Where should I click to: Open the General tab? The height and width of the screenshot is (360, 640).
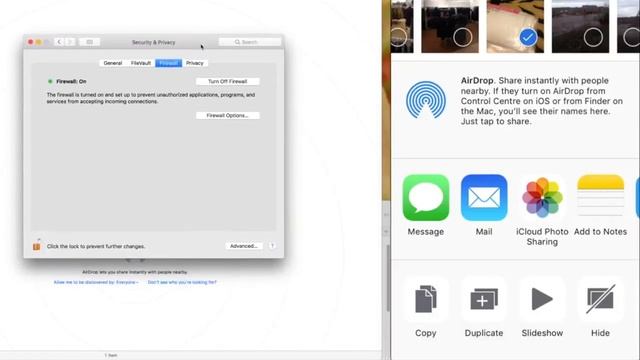tap(113, 63)
